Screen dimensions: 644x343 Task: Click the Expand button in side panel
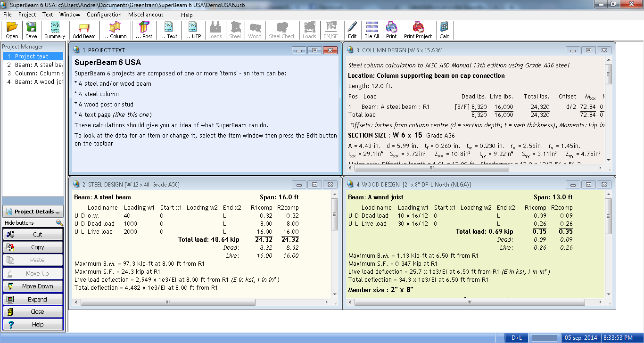[x=33, y=299]
